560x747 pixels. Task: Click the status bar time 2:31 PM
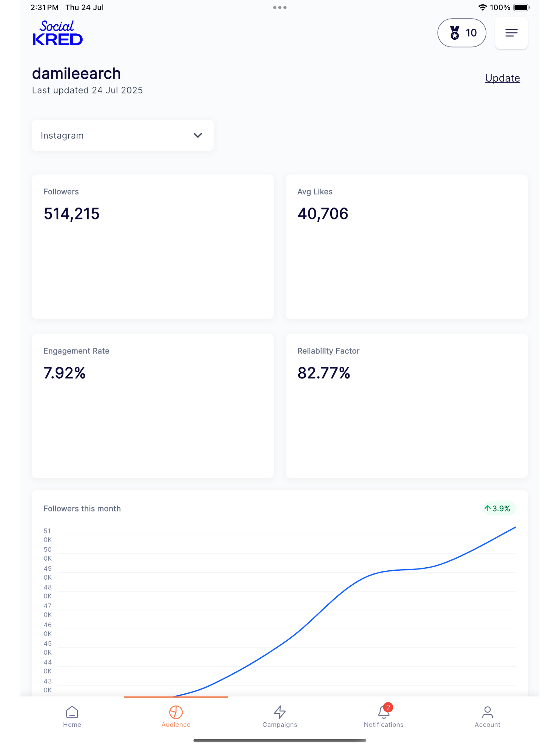[44, 7]
